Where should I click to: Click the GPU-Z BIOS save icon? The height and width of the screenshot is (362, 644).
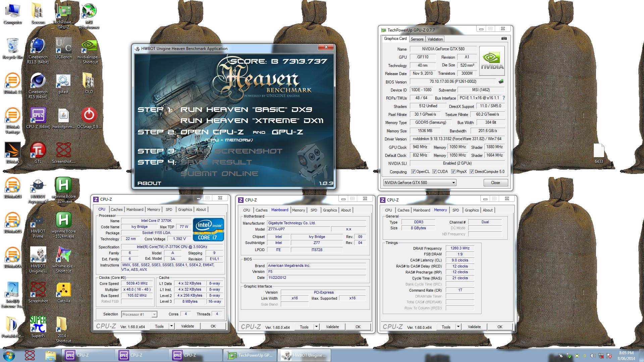click(501, 81)
